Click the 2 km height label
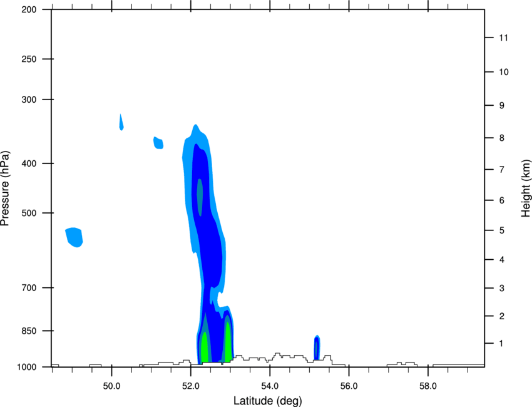Image resolution: width=532 pixels, height=407 pixels. (x=501, y=316)
